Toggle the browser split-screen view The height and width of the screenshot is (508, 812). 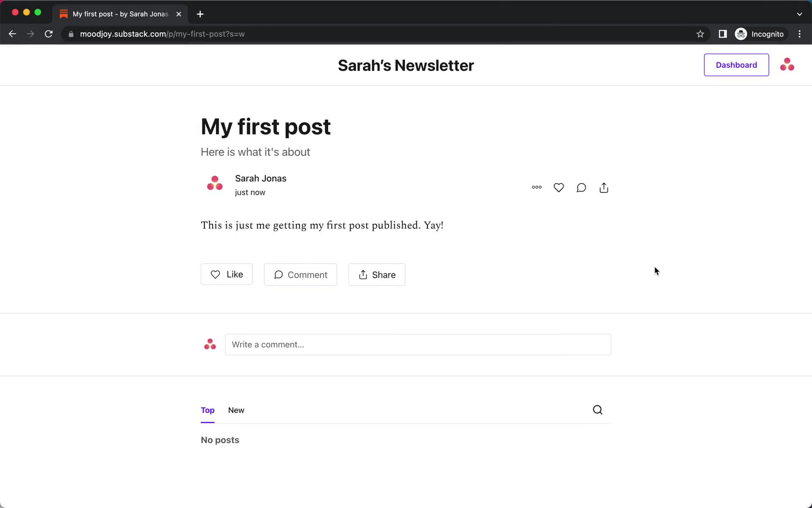pos(722,33)
